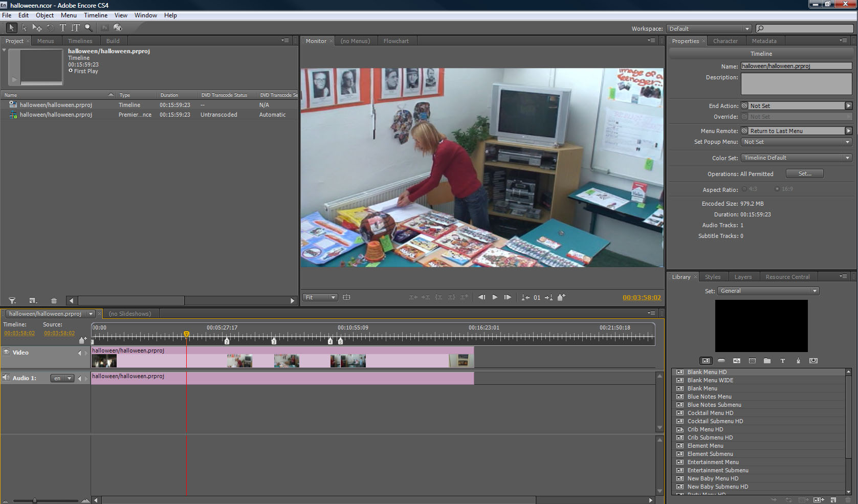Click the trash icon in Project panel
Image resolution: width=858 pixels, height=504 pixels.
[54, 301]
